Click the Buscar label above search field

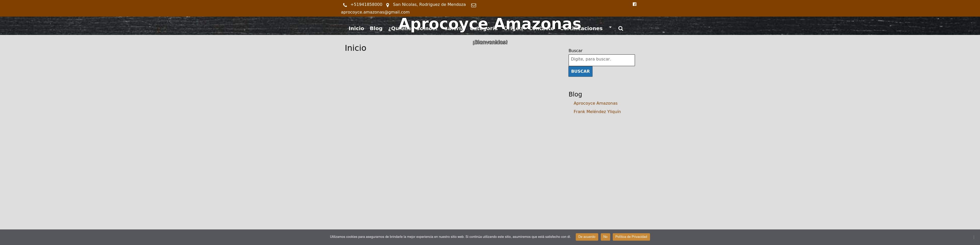tap(575, 51)
